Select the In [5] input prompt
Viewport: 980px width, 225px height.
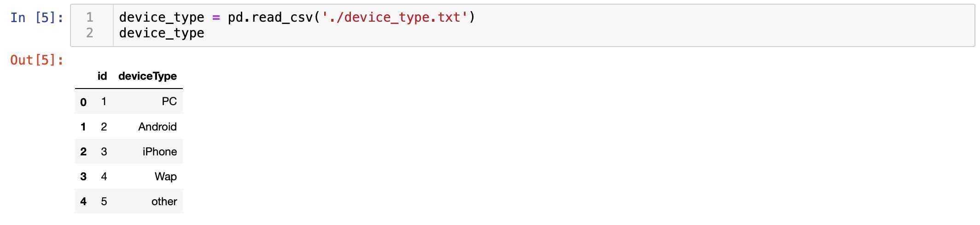[x=37, y=18]
